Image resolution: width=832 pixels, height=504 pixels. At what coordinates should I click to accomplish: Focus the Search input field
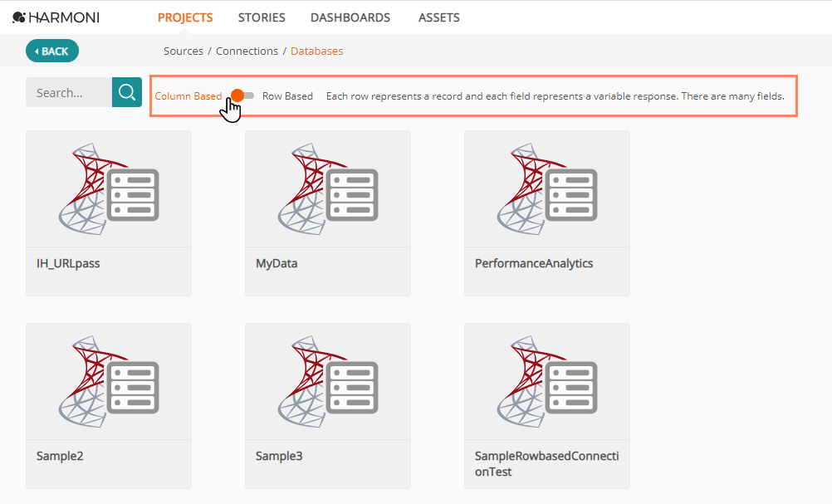coord(69,92)
